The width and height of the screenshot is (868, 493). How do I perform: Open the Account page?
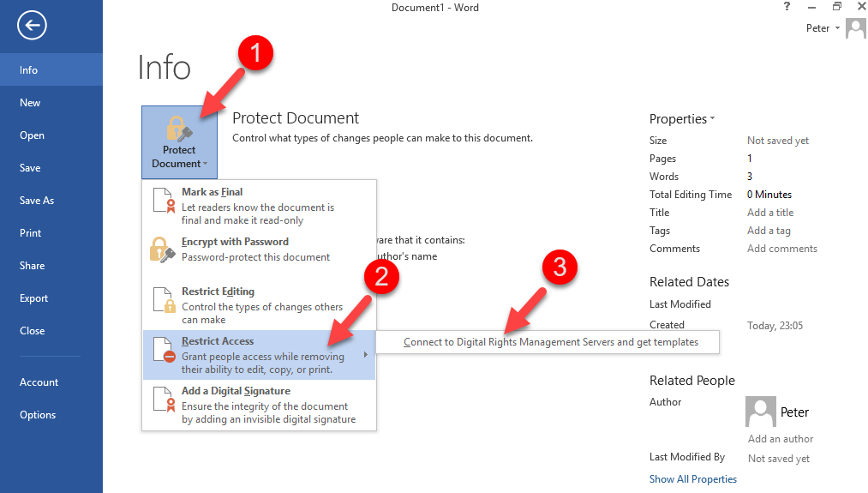tap(51, 382)
